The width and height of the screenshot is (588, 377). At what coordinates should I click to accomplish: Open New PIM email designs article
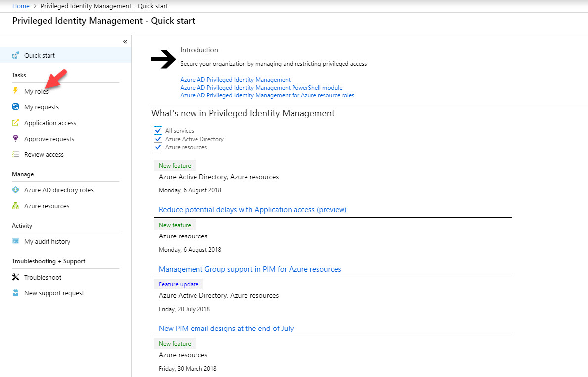pos(226,329)
